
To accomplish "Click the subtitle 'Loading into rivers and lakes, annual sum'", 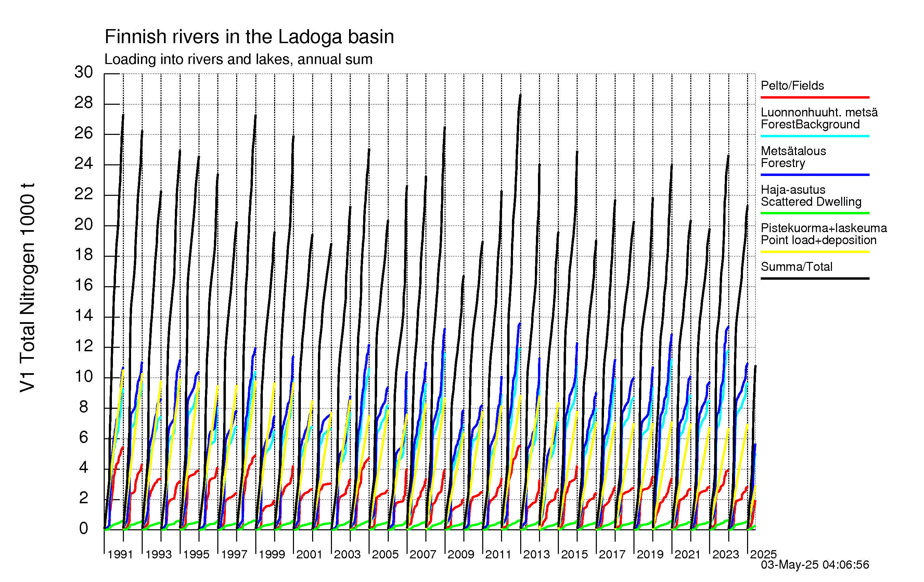I will [x=238, y=60].
